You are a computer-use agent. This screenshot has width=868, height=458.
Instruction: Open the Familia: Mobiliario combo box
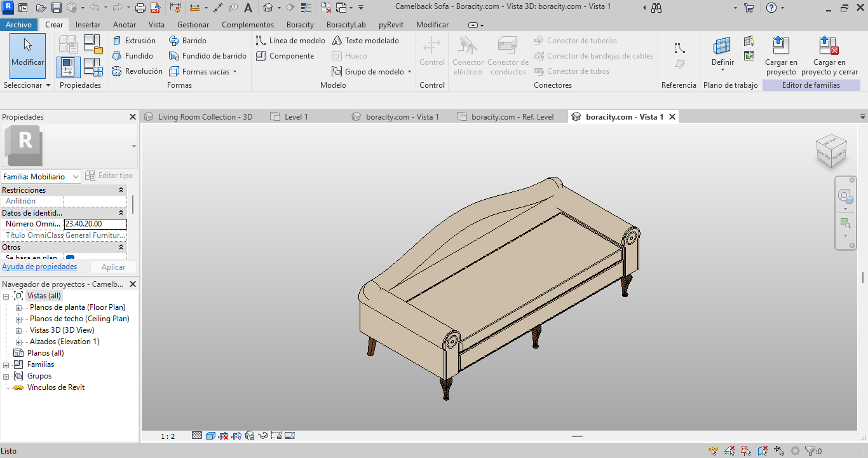coord(41,176)
